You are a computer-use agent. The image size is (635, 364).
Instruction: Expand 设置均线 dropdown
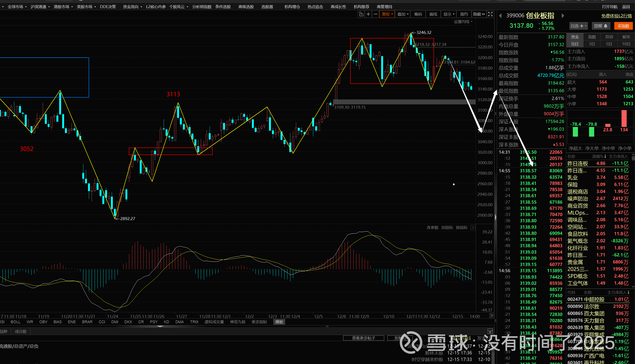click(463, 22)
